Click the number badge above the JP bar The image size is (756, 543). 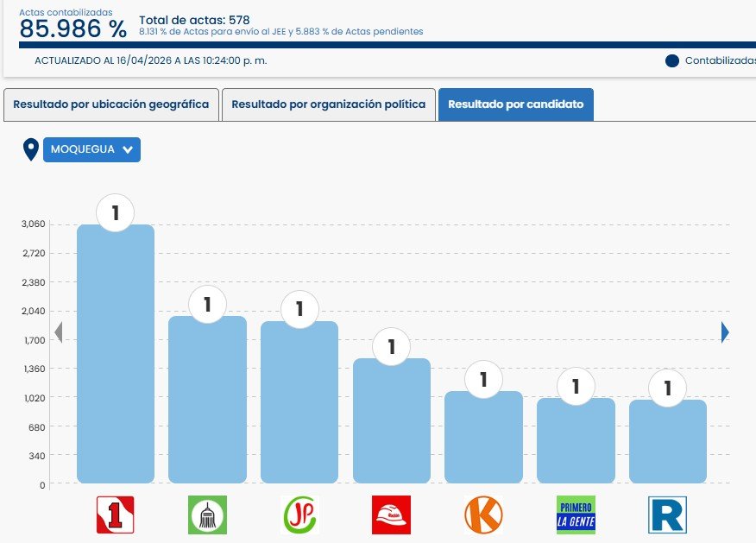[299, 308]
